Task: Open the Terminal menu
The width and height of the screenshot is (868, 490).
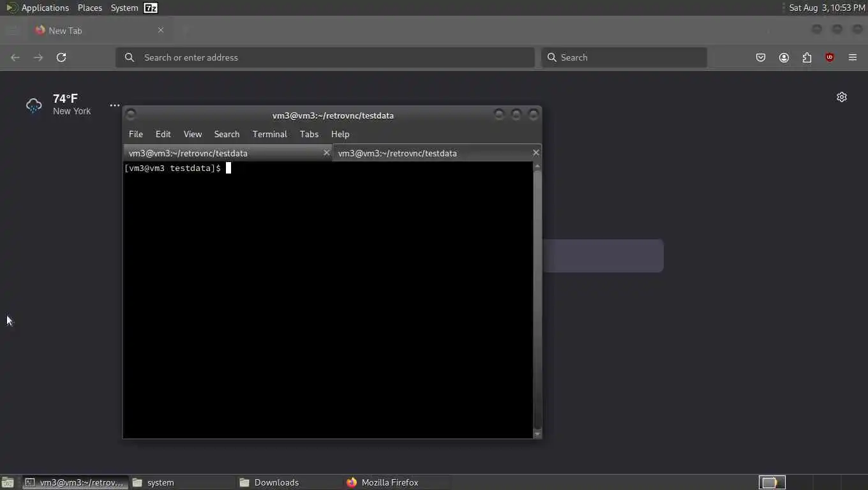Action: 270,134
